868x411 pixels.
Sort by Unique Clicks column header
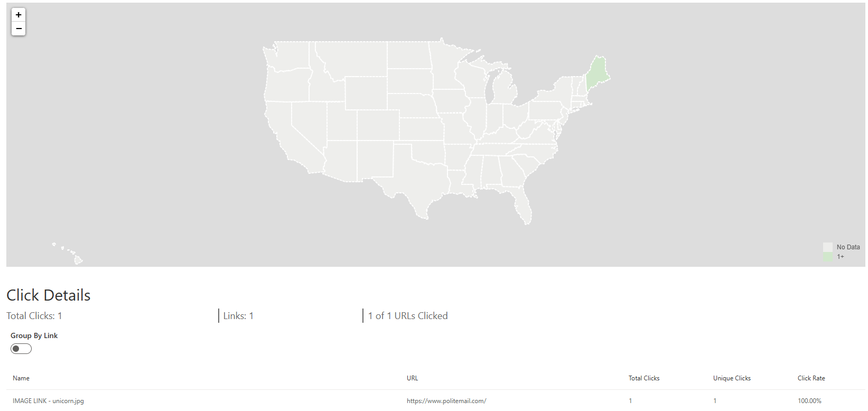(x=732, y=378)
